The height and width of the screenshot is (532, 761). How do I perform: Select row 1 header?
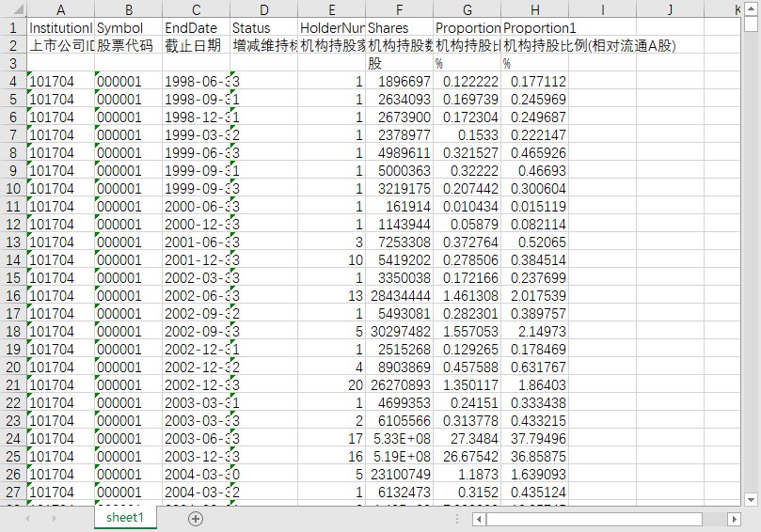click(13, 27)
